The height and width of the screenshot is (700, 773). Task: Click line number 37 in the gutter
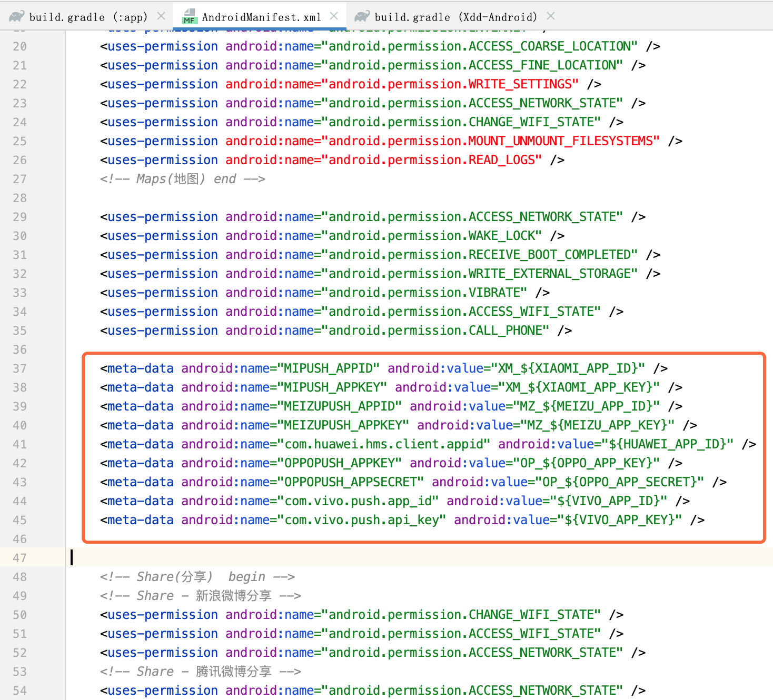[20, 368]
